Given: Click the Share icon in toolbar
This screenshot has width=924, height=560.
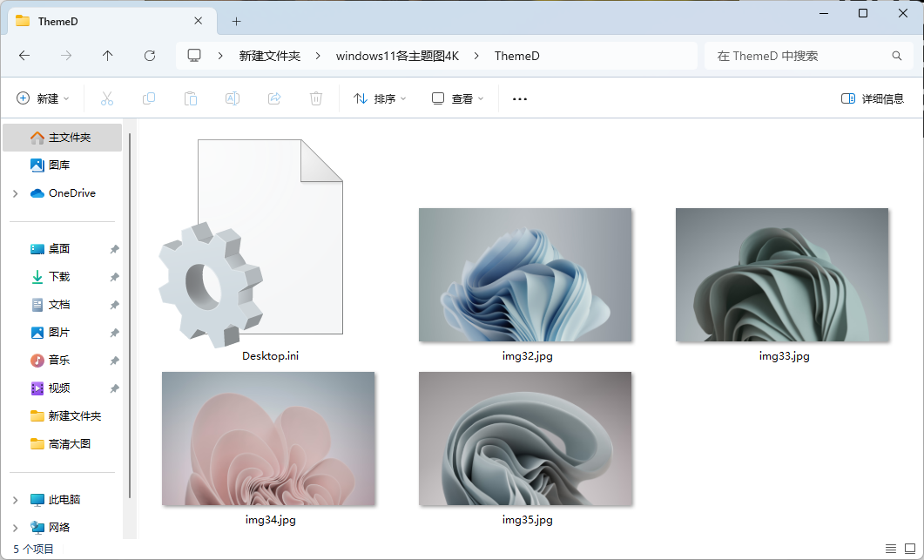Looking at the screenshot, I should pos(274,98).
